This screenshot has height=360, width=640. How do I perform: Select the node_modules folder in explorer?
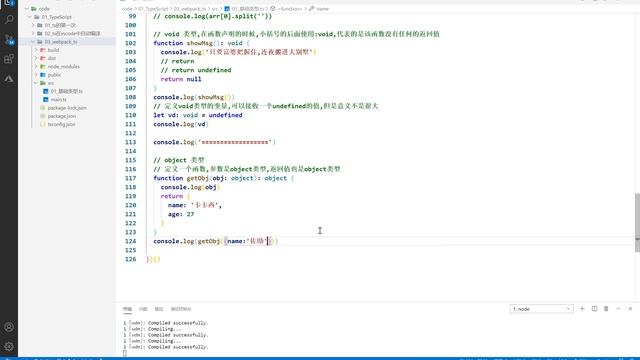(x=63, y=67)
